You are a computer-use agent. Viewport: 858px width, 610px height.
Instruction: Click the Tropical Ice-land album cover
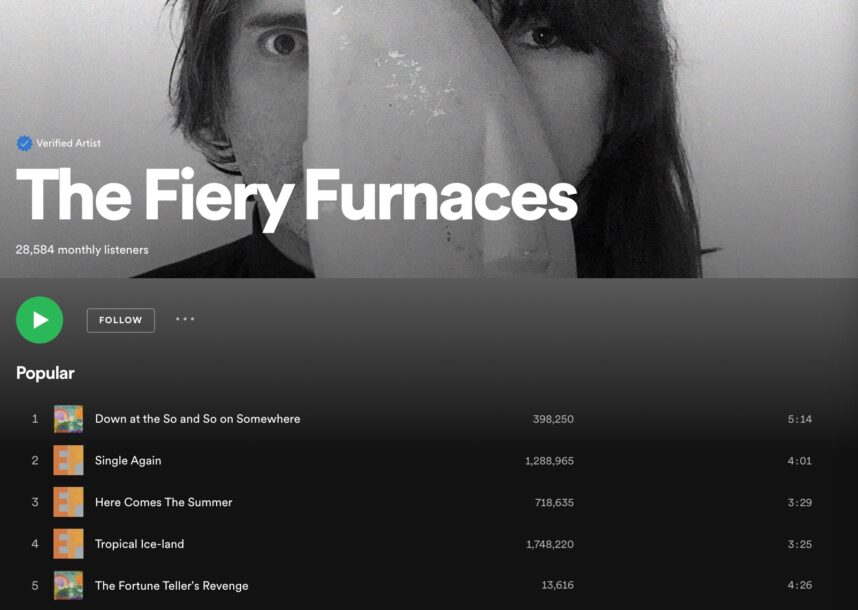[x=68, y=544]
